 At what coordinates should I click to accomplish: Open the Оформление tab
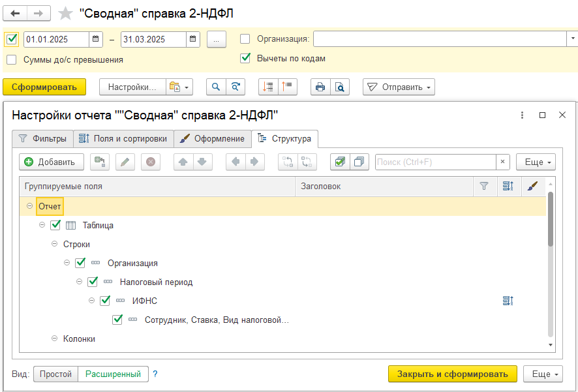[x=212, y=138]
